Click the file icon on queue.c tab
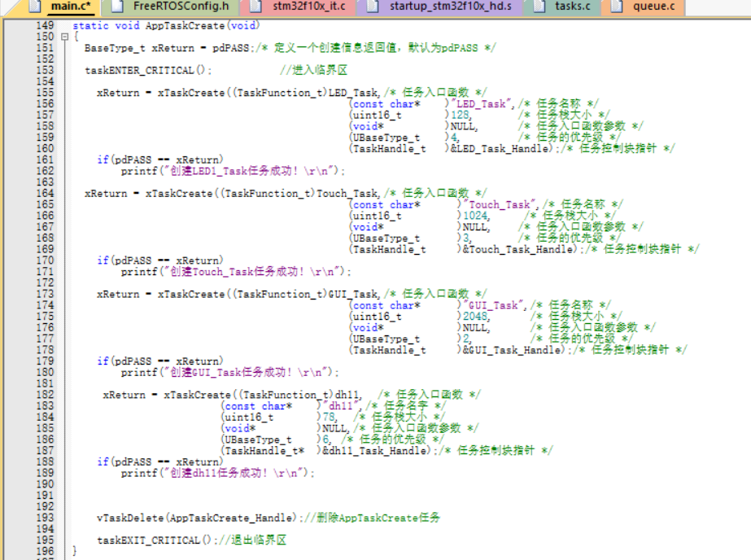751x560 pixels. [x=617, y=7]
